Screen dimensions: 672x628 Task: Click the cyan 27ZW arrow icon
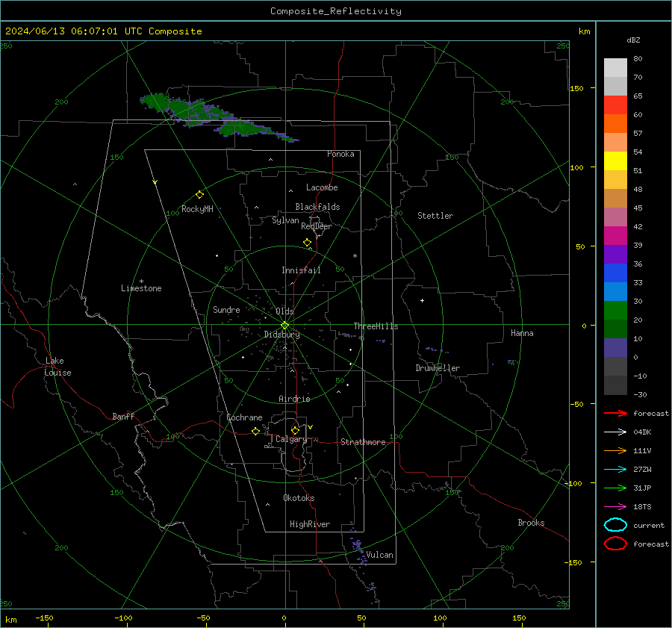[615, 470]
